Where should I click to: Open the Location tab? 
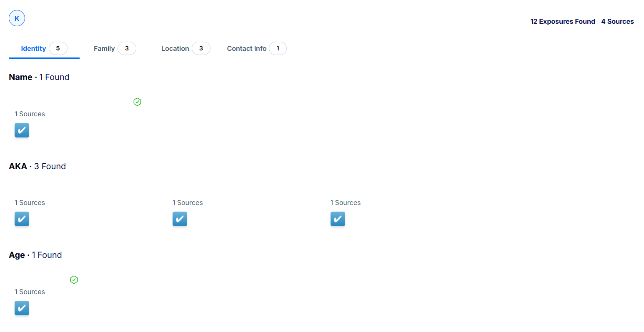(175, 49)
